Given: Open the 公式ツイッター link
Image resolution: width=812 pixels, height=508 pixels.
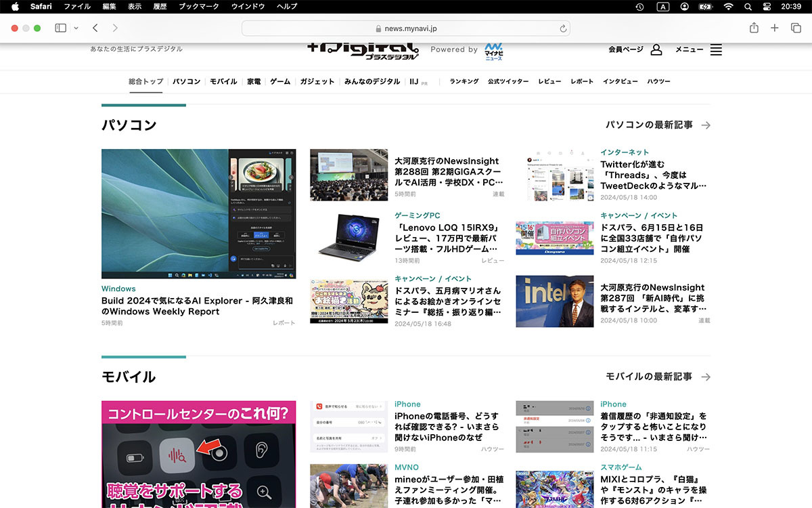Looking at the screenshot, I should coord(508,81).
